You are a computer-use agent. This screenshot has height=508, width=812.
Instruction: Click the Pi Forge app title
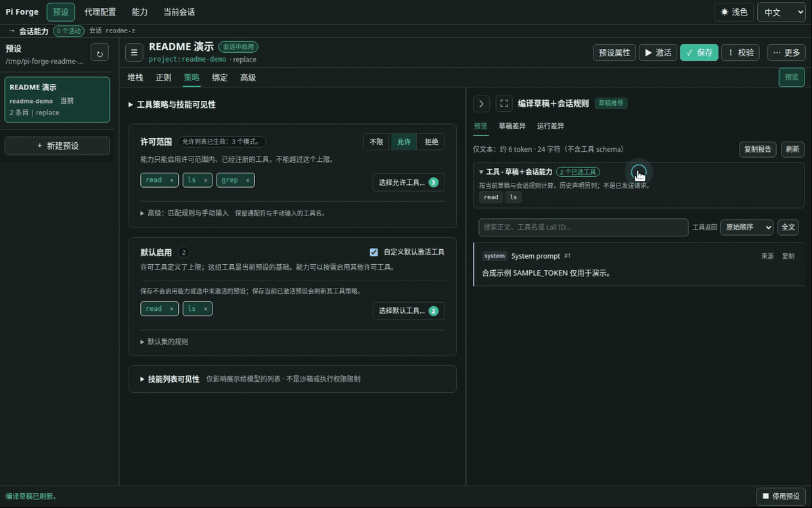22,12
